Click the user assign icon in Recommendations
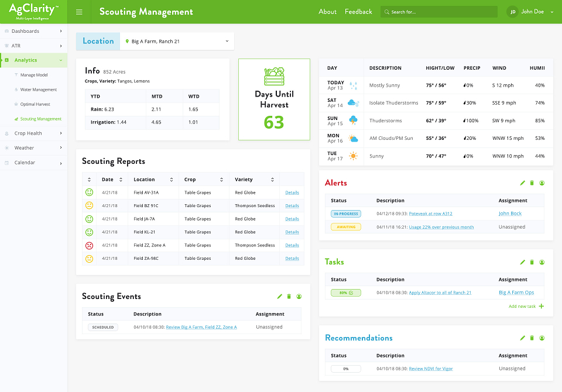The width and height of the screenshot is (562, 392). coord(542,338)
